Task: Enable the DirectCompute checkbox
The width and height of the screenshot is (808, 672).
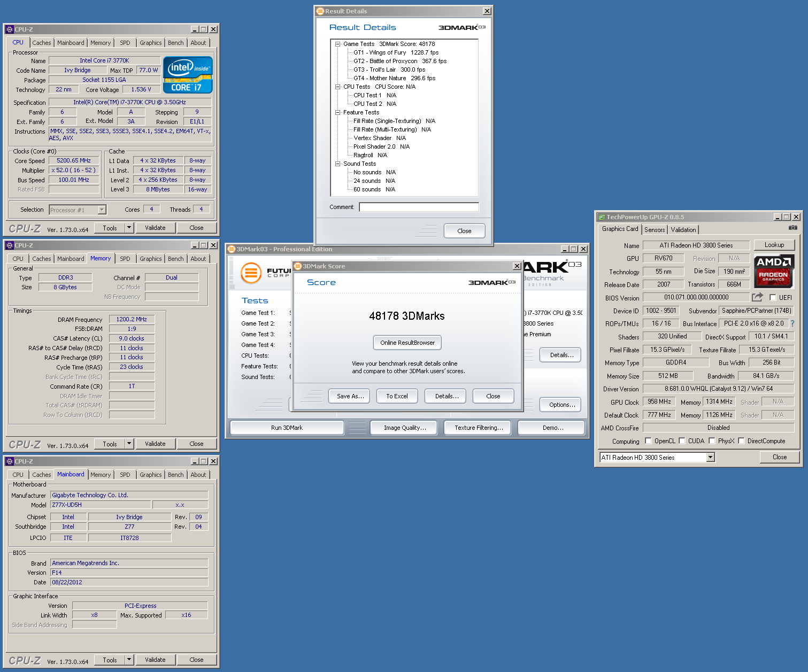Action: click(741, 441)
